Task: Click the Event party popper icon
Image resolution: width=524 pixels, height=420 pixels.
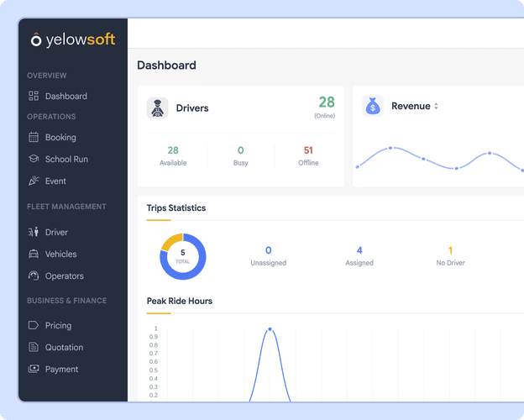Action: pos(34,181)
